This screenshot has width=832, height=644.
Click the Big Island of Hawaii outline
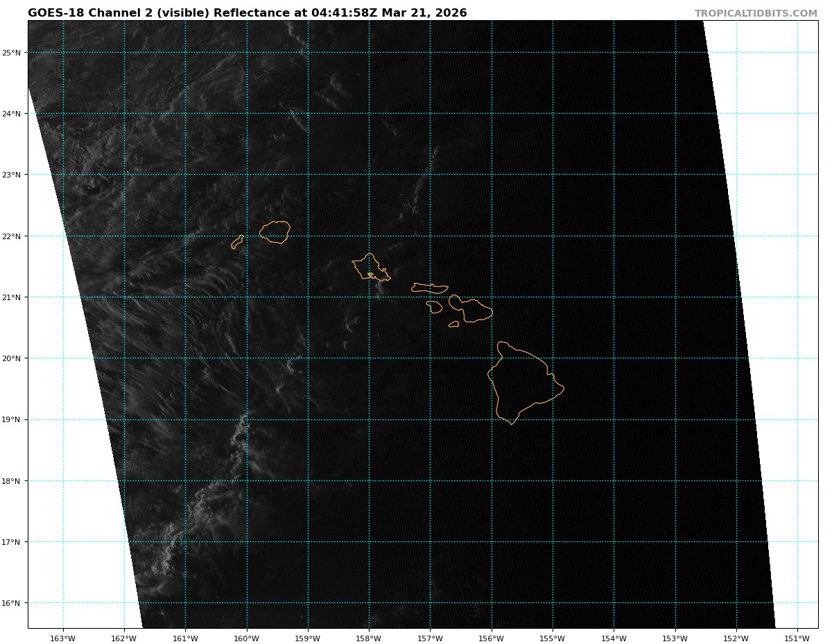click(x=523, y=381)
